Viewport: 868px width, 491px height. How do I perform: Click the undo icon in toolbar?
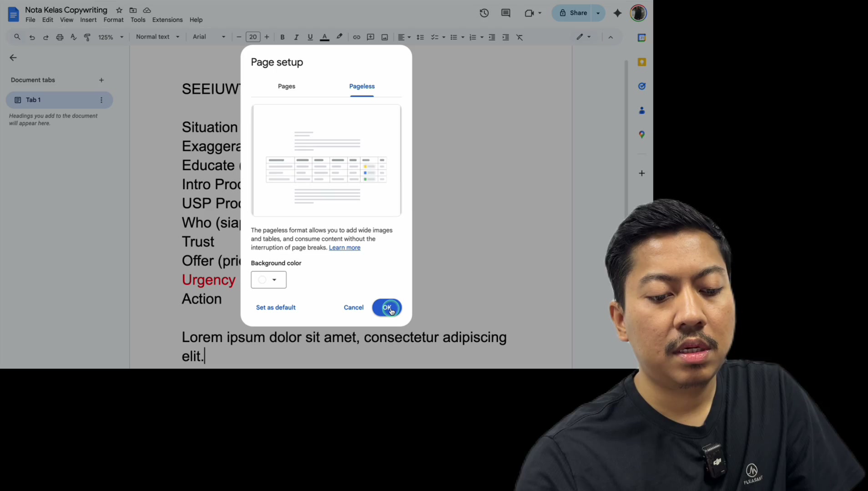point(32,37)
